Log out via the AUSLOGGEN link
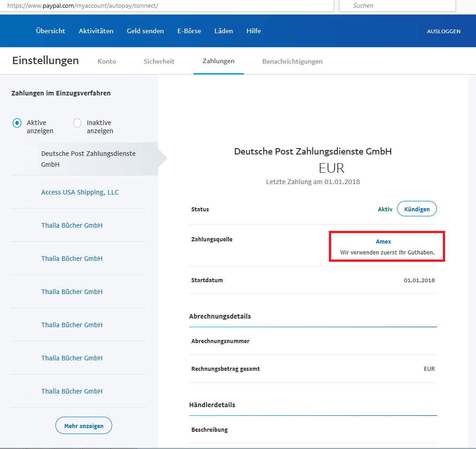476x449 pixels. point(443,31)
